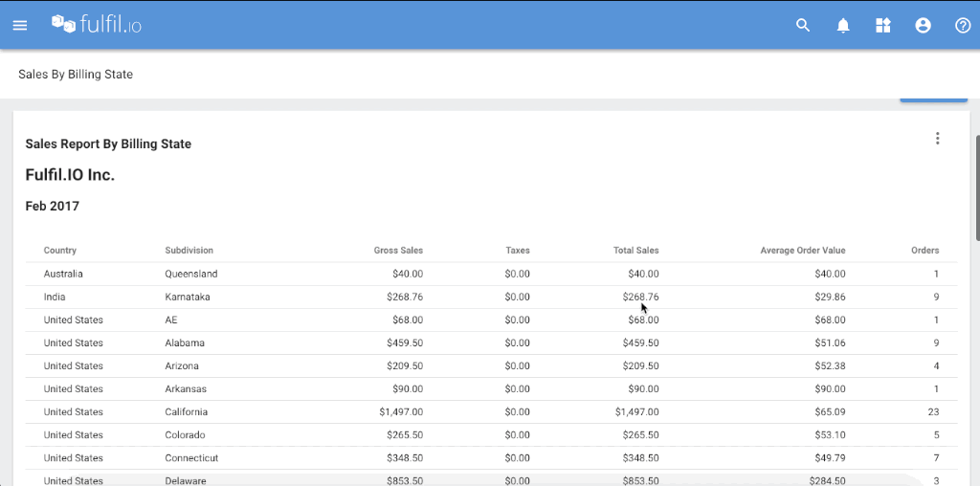Click average order value $51.06
The height and width of the screenshot is (486, 980).
830,342
